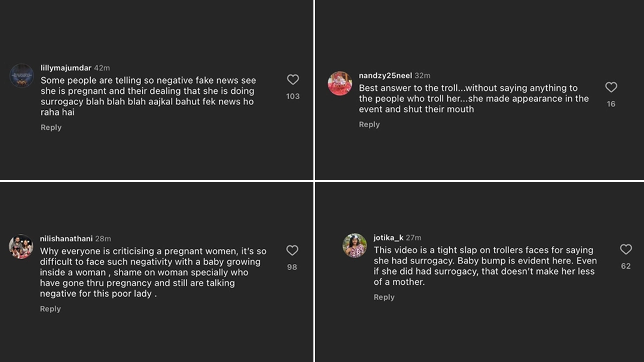Click jotika_k's profile avatar

[x=355, y=246]
